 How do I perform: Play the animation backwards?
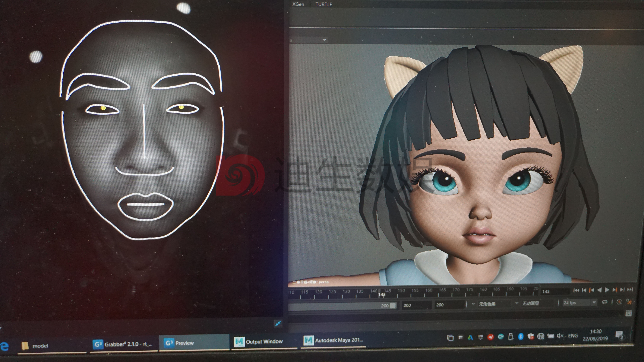click(599, 290)
